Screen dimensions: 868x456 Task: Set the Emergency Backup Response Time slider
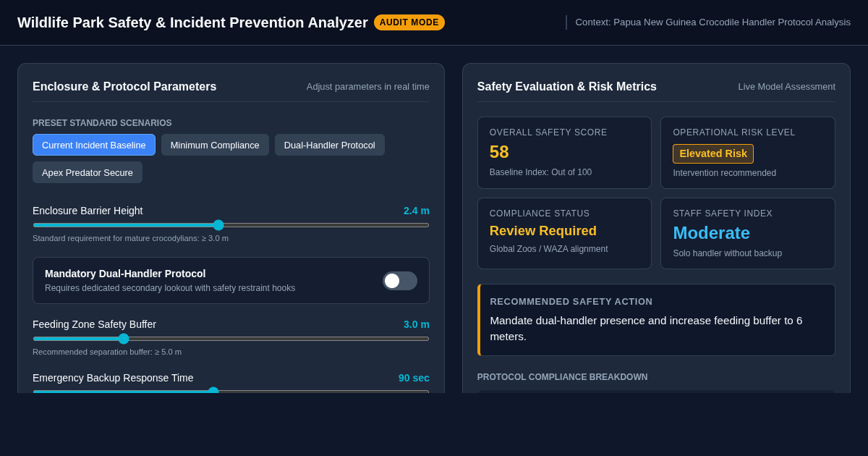click(231, 391)
